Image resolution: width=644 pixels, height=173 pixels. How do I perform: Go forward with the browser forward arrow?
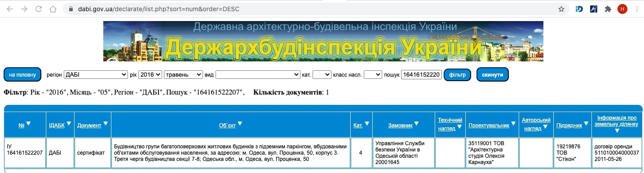(24, 9)
